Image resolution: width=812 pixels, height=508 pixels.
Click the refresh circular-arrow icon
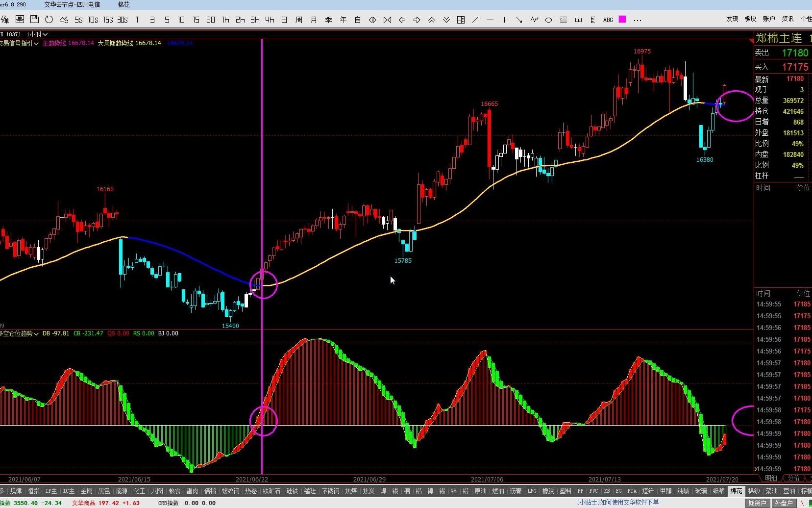point(49,20)
